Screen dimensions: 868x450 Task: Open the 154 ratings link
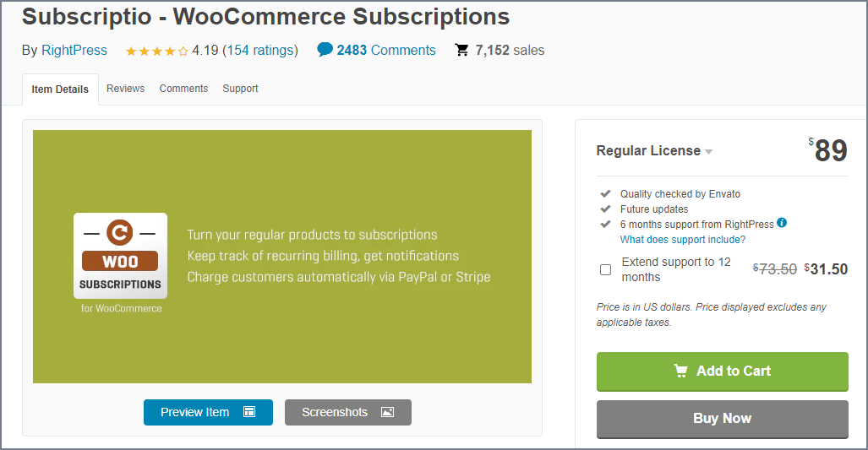coord(260,50)
